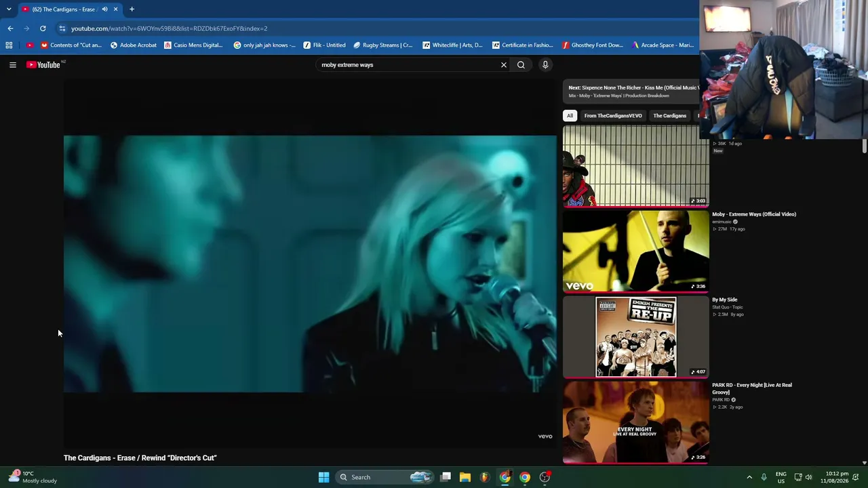This screenshot has width=868, height=488.
Task: Open the Chrome apps grid in bookmarks bar
Action: [9, 45]
